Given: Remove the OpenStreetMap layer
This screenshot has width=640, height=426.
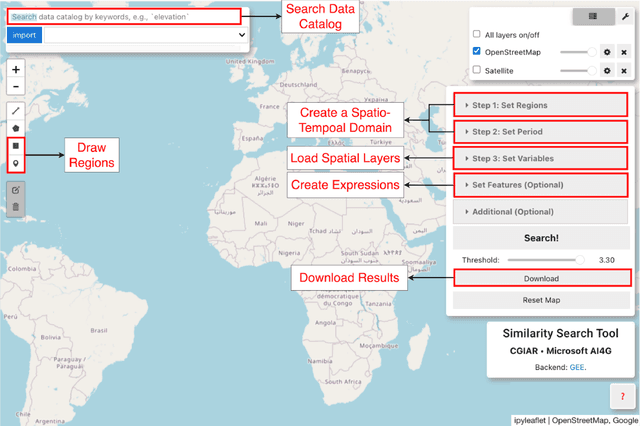Looking at the screenshot, I should (x=624, y=52).
